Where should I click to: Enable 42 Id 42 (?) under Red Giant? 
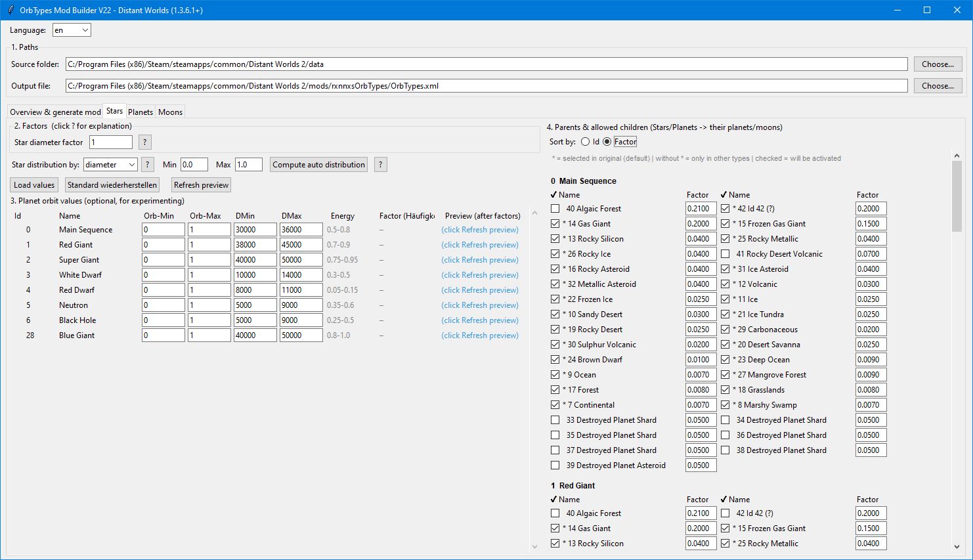725,513
